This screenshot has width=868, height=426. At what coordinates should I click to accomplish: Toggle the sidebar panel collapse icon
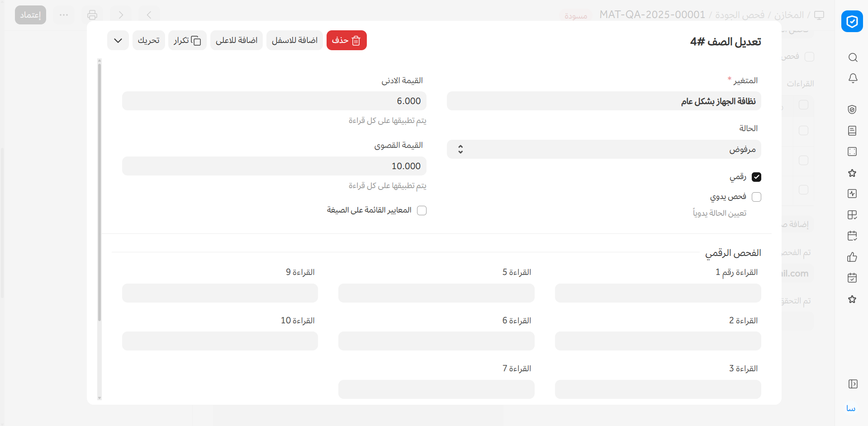coord(853,384)
